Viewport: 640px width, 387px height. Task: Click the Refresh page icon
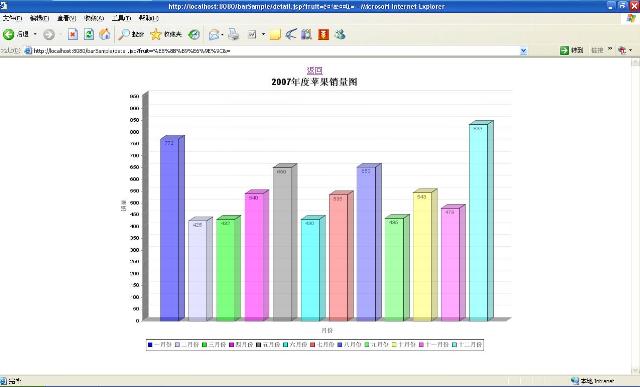tap(89, 35)
